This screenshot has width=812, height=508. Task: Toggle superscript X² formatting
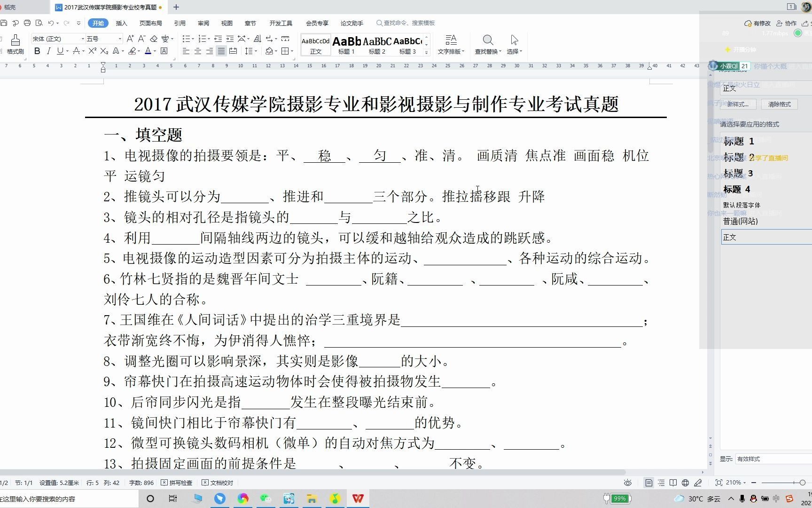click(93, 51)
